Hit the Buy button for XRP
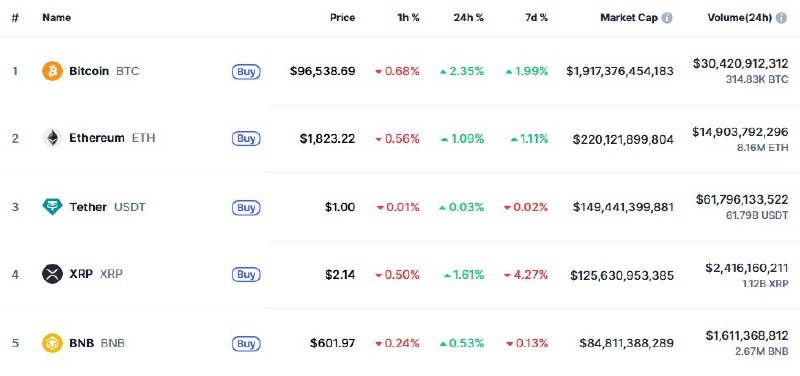The height and width of the screenshot is (376, 800). point(246,275)
